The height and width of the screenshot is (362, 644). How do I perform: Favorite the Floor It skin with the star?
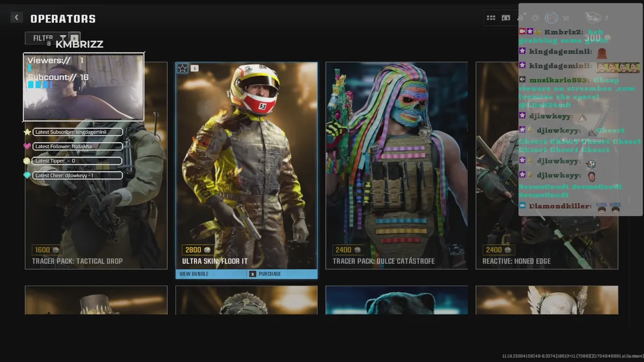coord(182,68)
